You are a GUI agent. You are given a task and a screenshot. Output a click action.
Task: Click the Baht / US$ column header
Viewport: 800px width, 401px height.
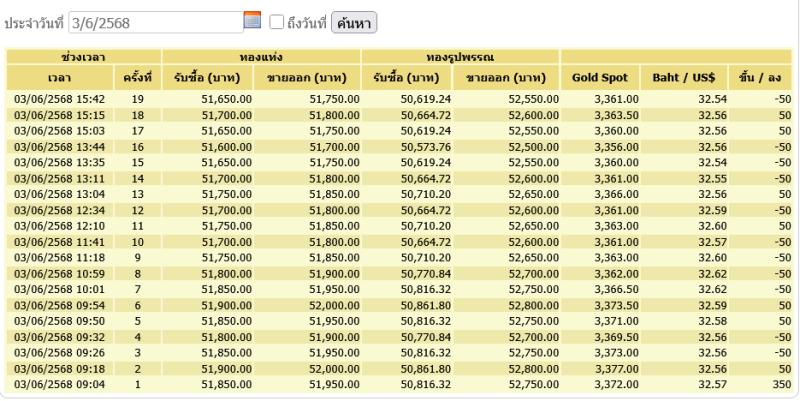point(684,78)
